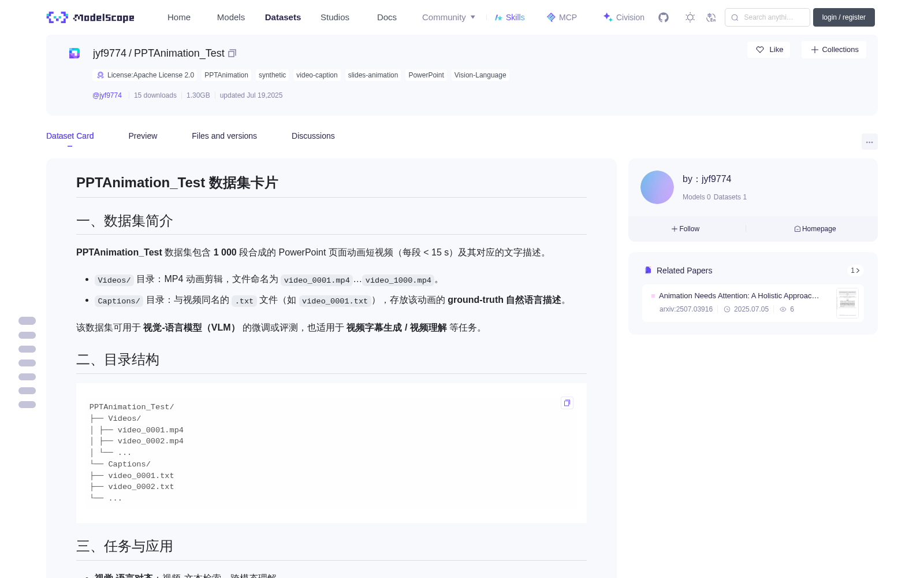Image resolution: width=924 pixels, height=578 pixels.
Task: Click the dataset avatar icon
Action: pos(74,53)
